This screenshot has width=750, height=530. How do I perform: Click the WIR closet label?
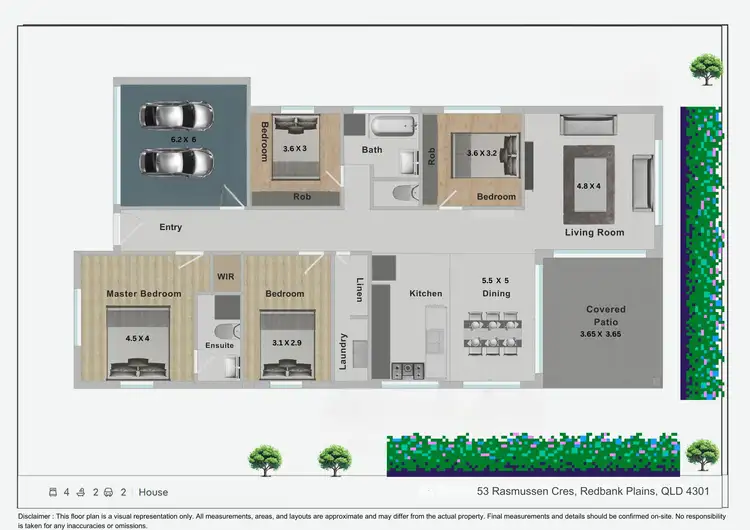[x=225, y=277]
